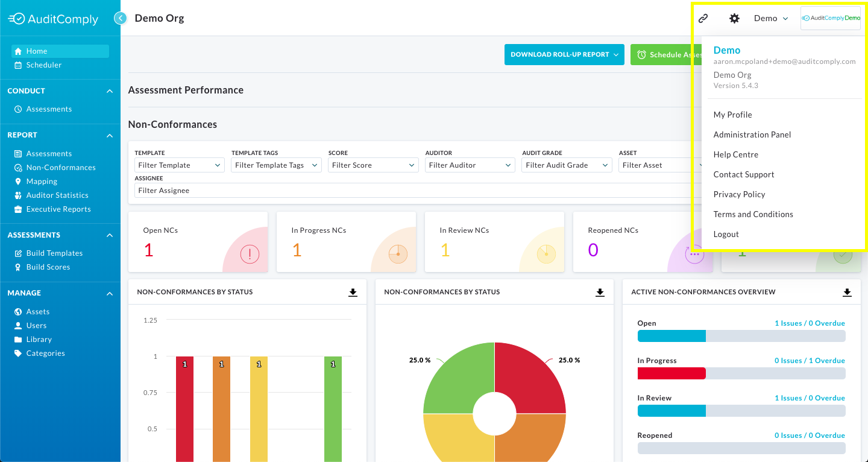Choose Contact Support in user menu
This screenshot has width=868, height=462.
tap(744, 174)
